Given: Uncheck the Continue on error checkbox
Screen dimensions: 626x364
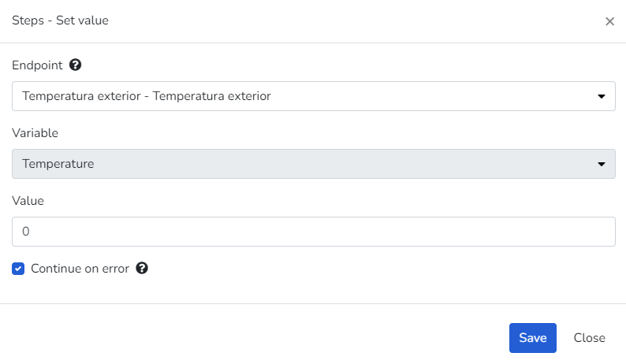Looking at the screenshot, I should click(19, 269).
